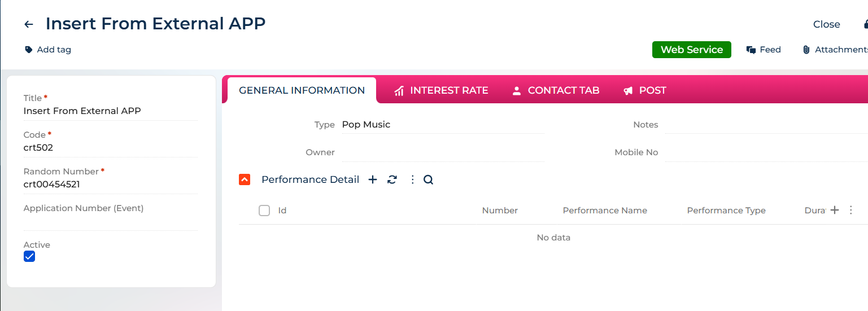Click the green Web Service button
This screenshot has width=868, height=311.
click(692, 50)
